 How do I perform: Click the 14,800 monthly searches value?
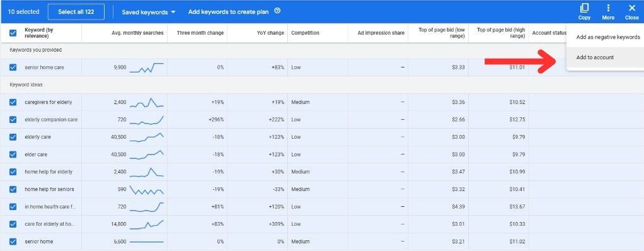click(x=118, y=225)
